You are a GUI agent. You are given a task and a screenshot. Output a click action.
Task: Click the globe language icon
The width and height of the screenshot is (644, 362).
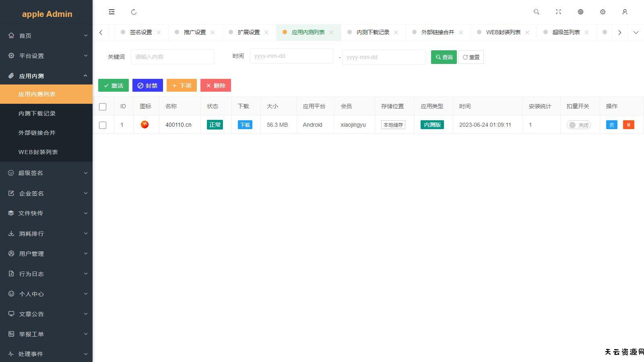coord(580,12)
